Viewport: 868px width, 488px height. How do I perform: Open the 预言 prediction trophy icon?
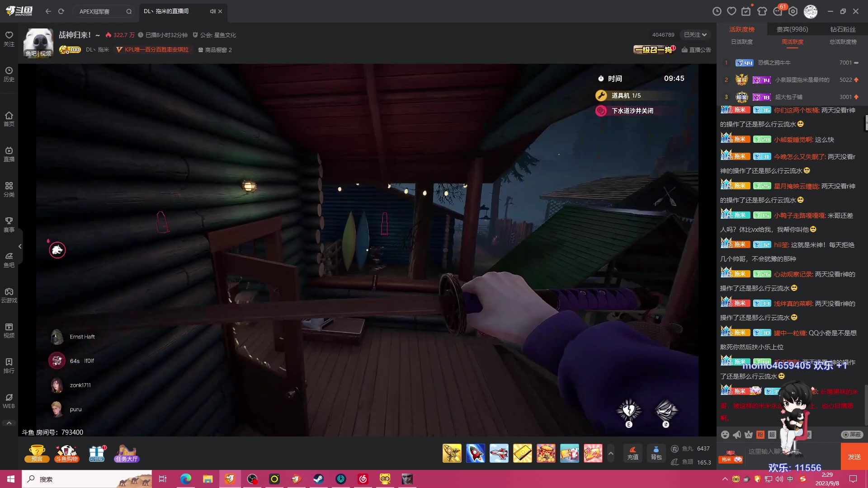(37, 453)
